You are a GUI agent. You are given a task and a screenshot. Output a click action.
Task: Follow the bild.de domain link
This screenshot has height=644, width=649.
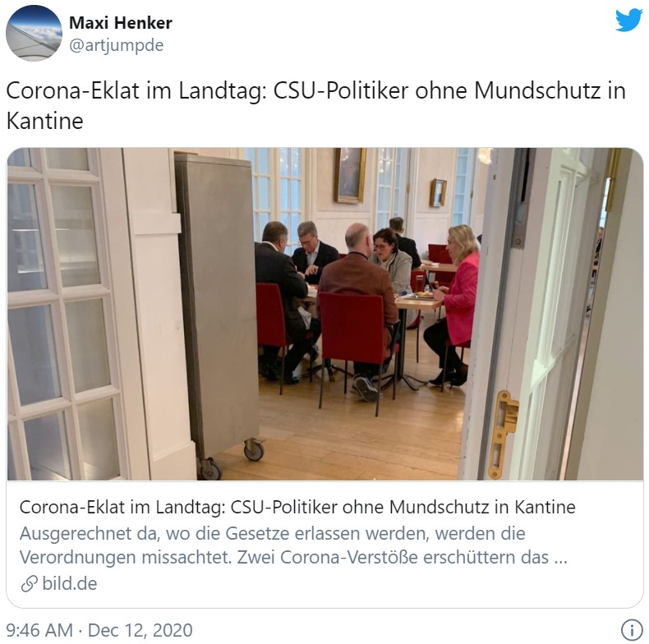tap(70, 583)
